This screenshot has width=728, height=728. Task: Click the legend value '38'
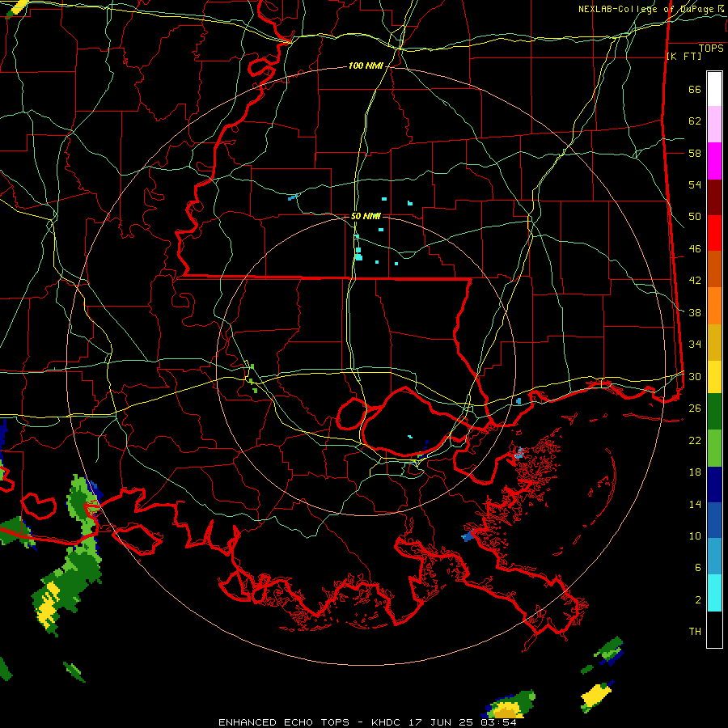(695, 312)
